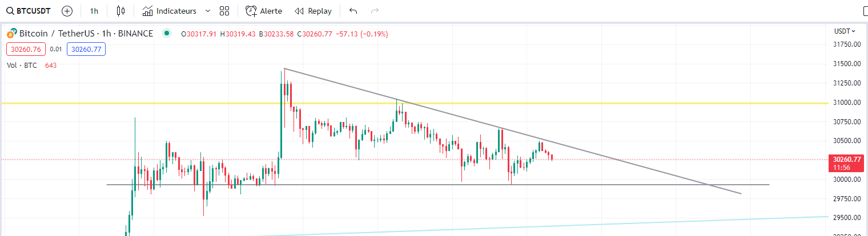Click the blue buy price 30260.77
Screen dimensions: 868x236
(x=86, y=50)
